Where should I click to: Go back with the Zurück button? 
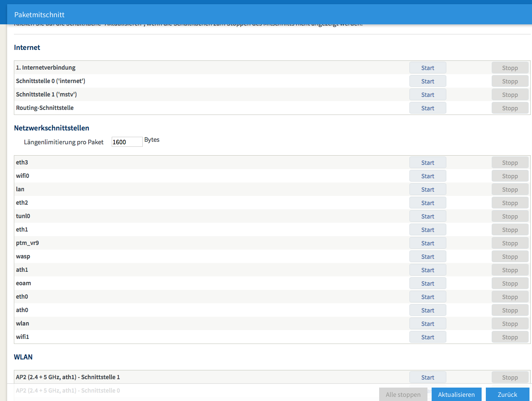507,395
